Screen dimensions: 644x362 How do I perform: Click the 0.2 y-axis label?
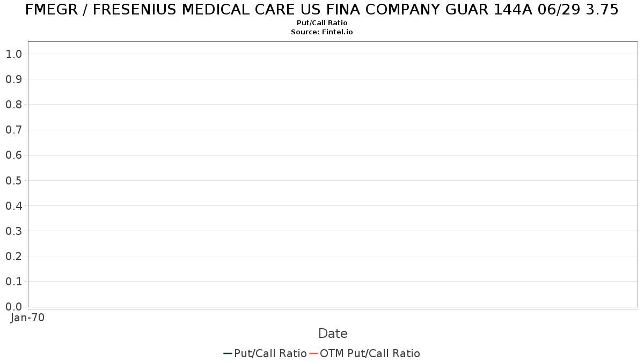click(x=13, y=256)
